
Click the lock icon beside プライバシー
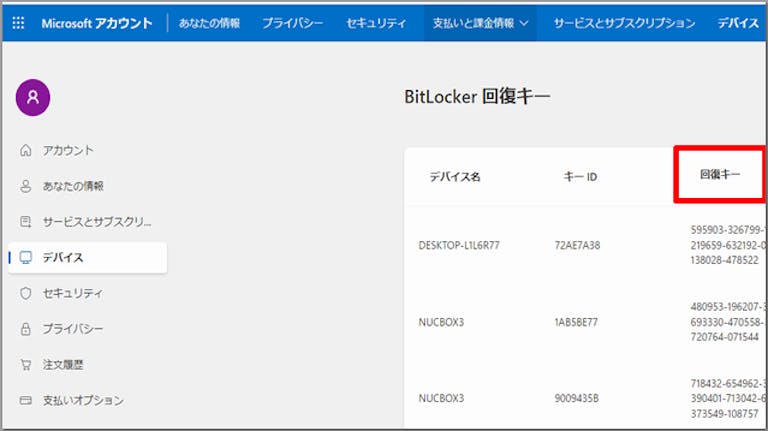pyautogui.click(x=25, y=329)
